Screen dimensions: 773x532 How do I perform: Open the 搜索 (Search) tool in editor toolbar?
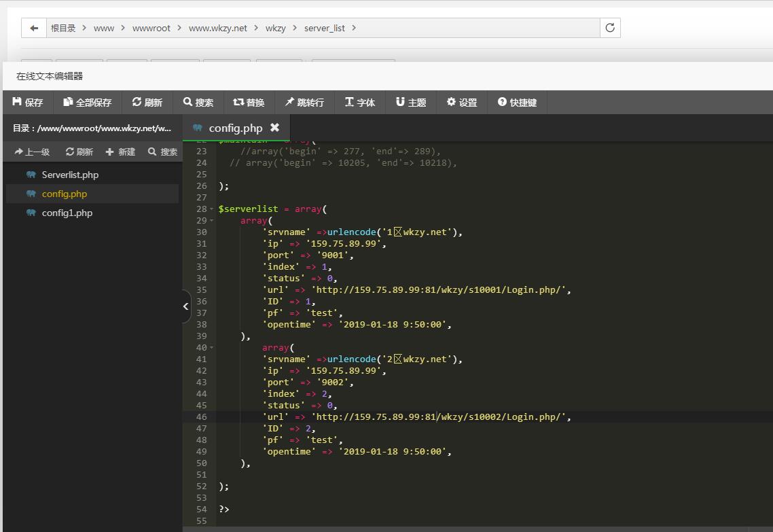198,103
